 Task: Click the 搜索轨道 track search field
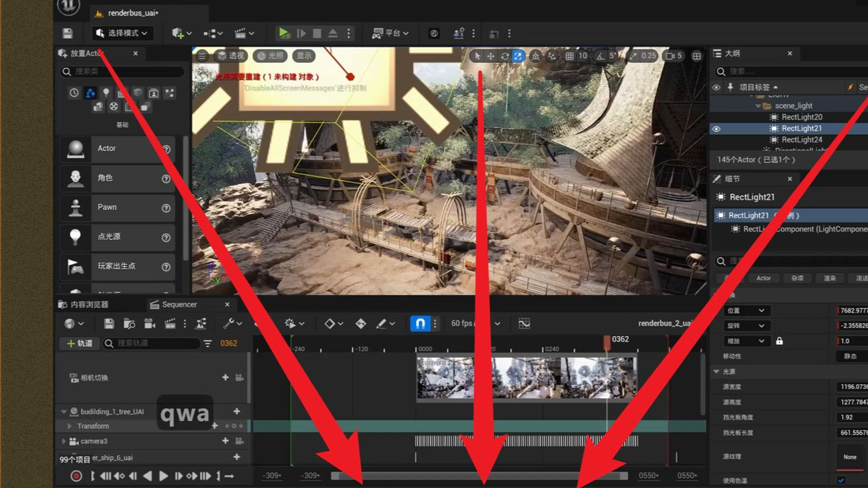[152, 344]
